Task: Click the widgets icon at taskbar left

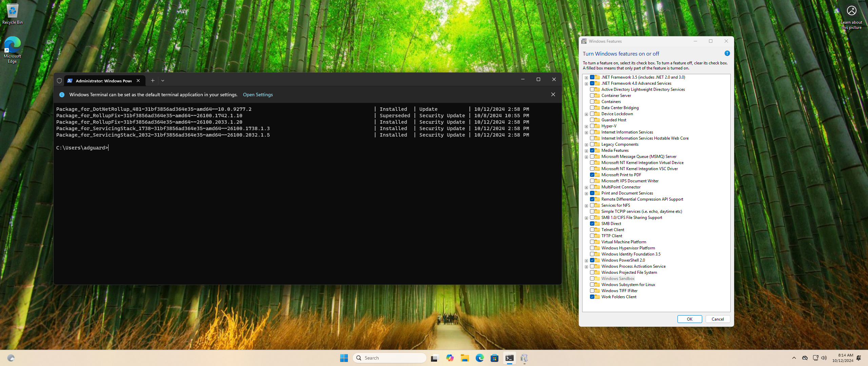Action: coord(11,358)
